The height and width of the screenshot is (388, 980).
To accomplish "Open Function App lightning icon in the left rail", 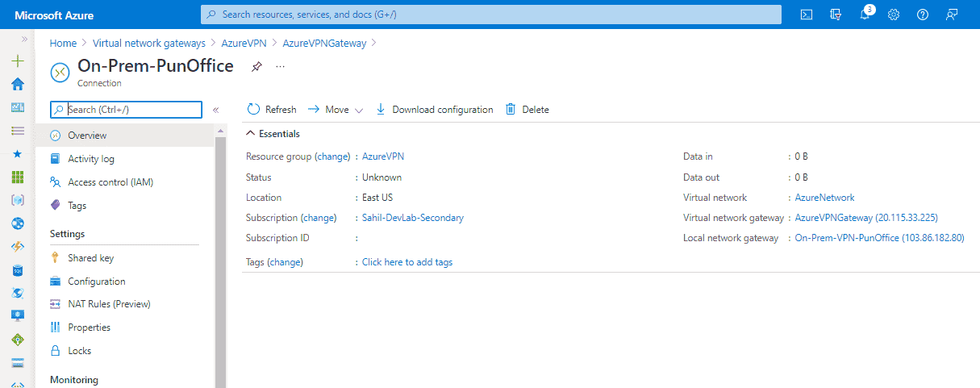I will pos(18,247).
